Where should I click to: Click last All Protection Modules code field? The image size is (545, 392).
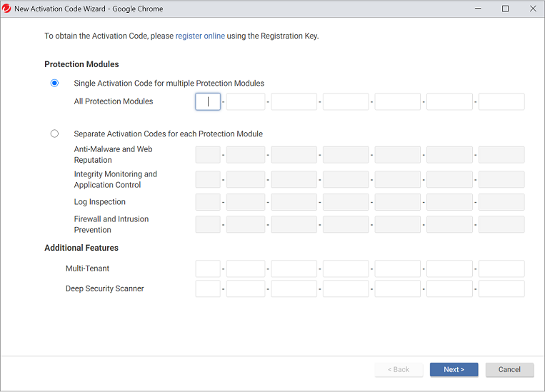501,101
